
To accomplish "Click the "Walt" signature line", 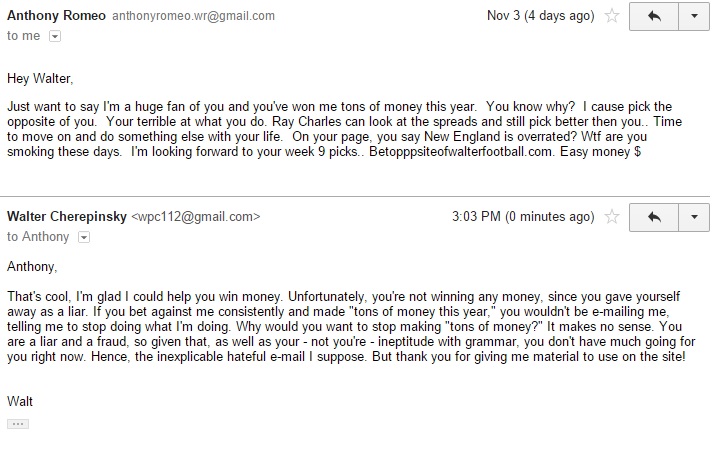I will coord(20,402).
